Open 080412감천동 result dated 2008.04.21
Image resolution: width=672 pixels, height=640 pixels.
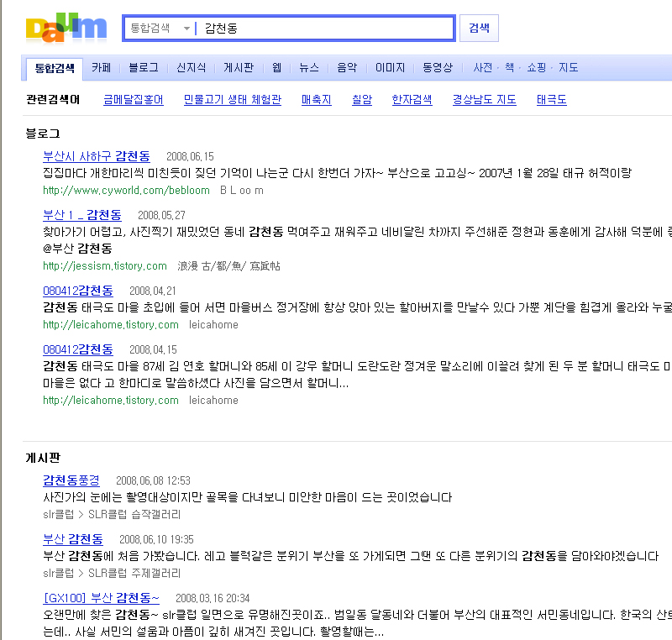click(78, 291)
